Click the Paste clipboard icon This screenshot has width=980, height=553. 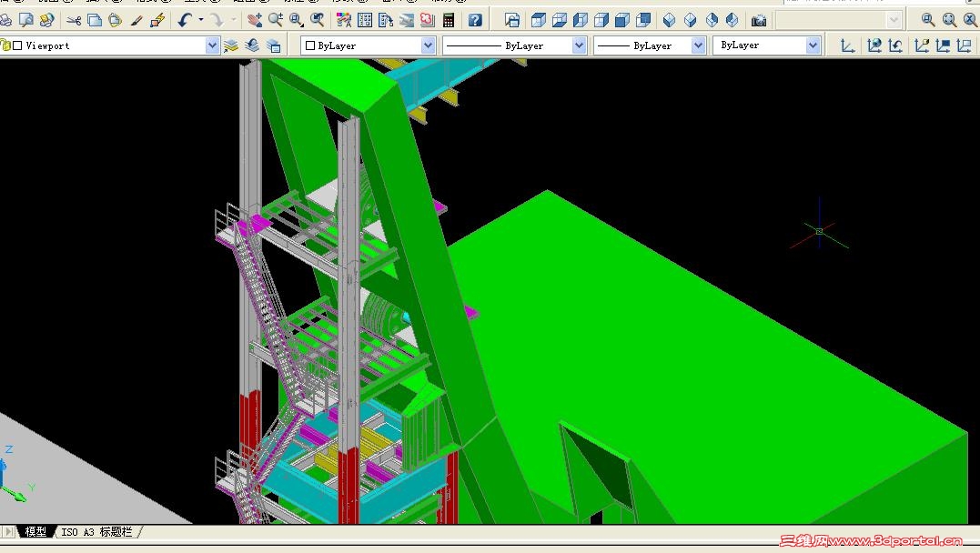point(115,21)
